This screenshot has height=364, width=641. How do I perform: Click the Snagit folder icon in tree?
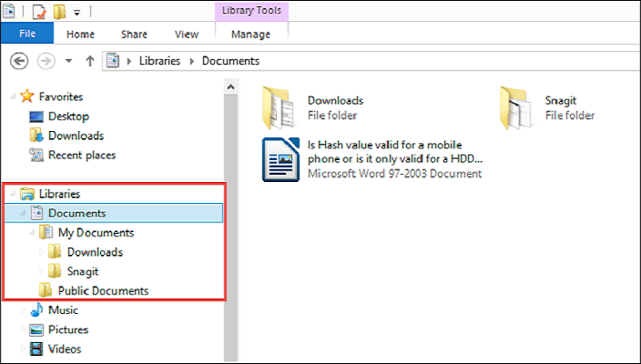[55, 271]
